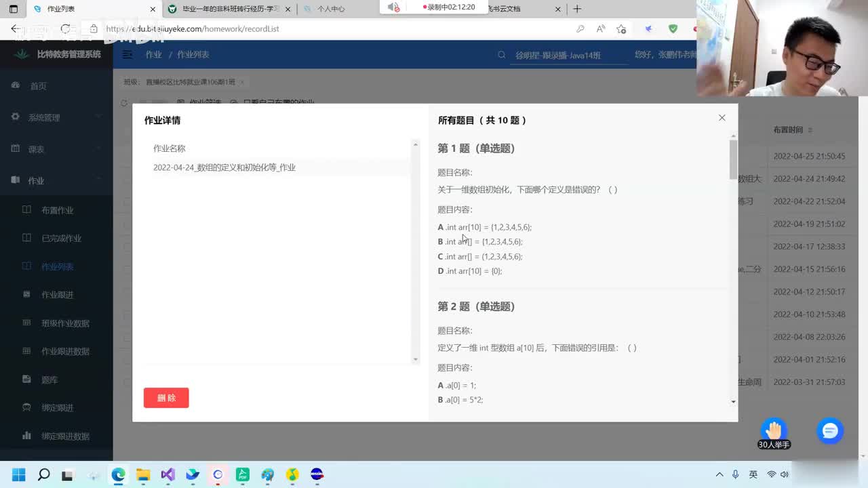The width and height of the screenshot is (868, 488).
Task: Click the 绑定跟进数据 chart icon
Action: tap(26, 435)
